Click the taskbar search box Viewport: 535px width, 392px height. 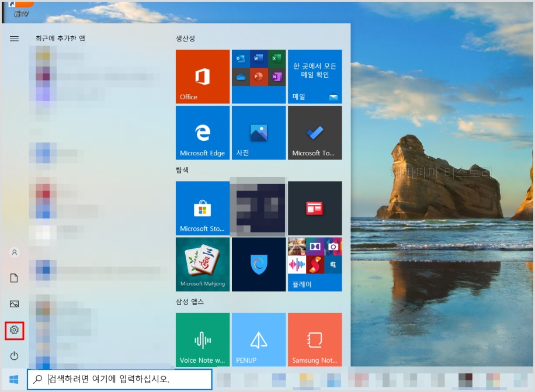coord(120,379)
